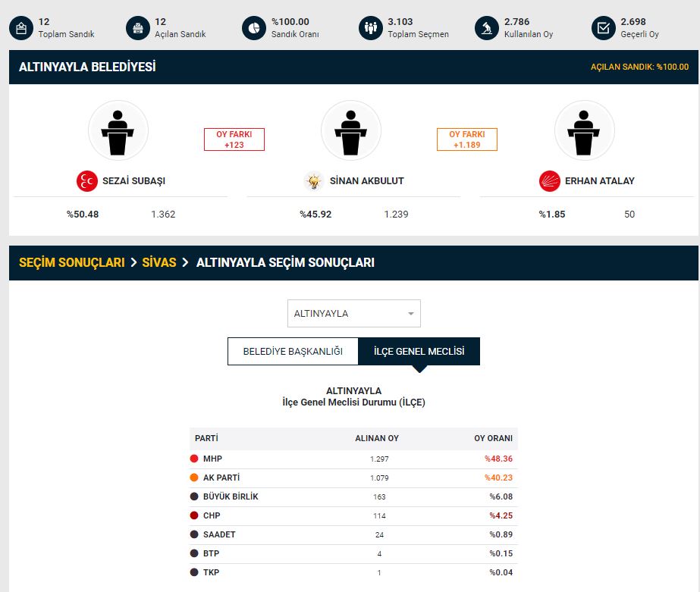
Task: Switch to Belediye Başkanlığı tab
Action: pyautogui.click(x=293, y=352)
